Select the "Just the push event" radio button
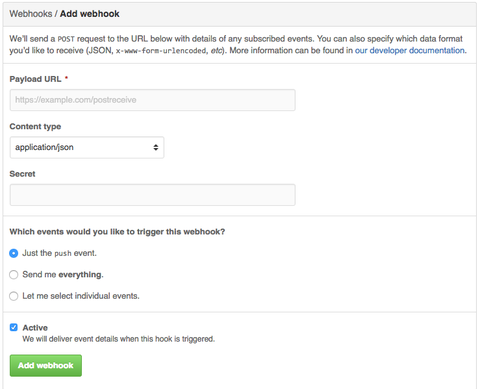The width and height of the screenshot is (480, 389). pos(14,253)
